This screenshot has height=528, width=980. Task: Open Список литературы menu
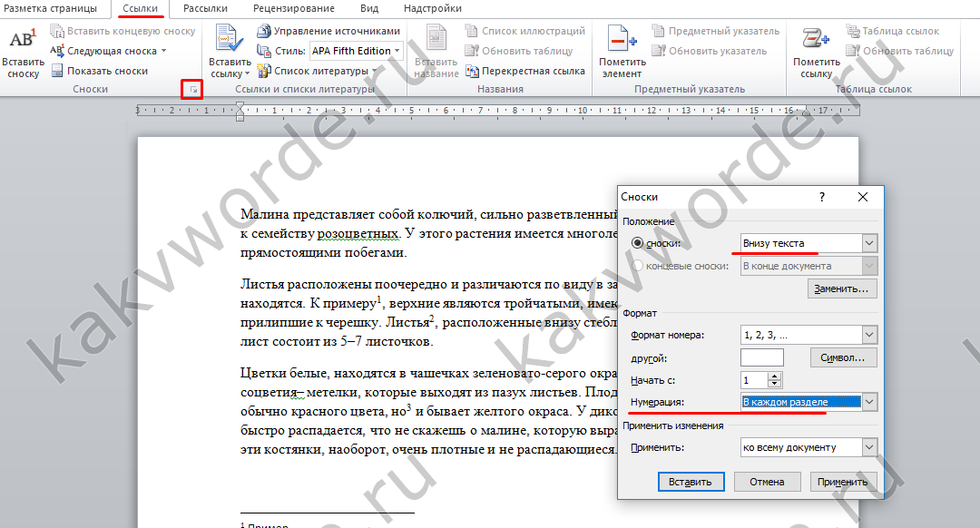click(x=318, y=71)
